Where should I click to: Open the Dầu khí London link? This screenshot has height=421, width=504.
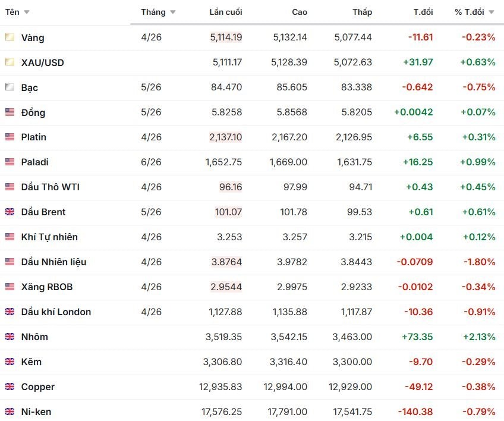pos(56,312)
